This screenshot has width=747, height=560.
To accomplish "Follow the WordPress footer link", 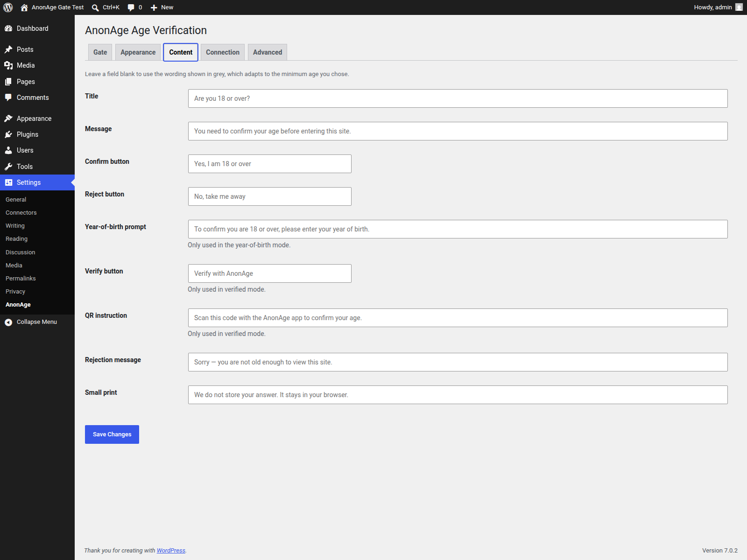I will [x=171, y=551].
